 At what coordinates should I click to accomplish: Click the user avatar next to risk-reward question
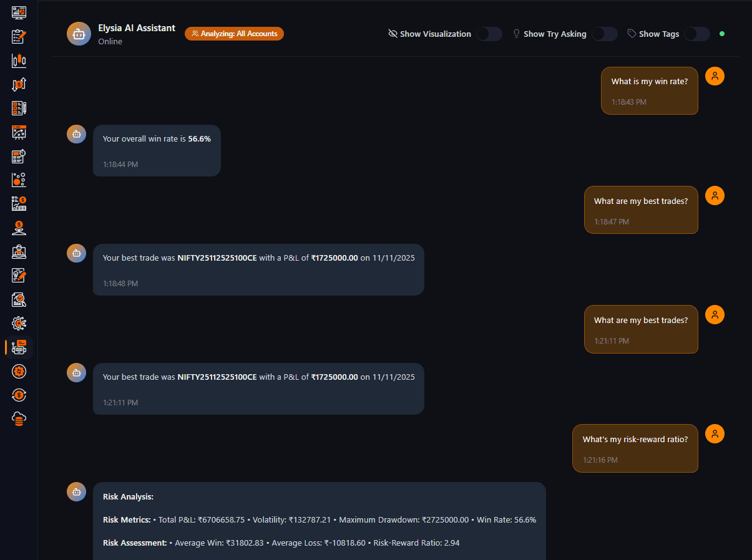(715, 433)
